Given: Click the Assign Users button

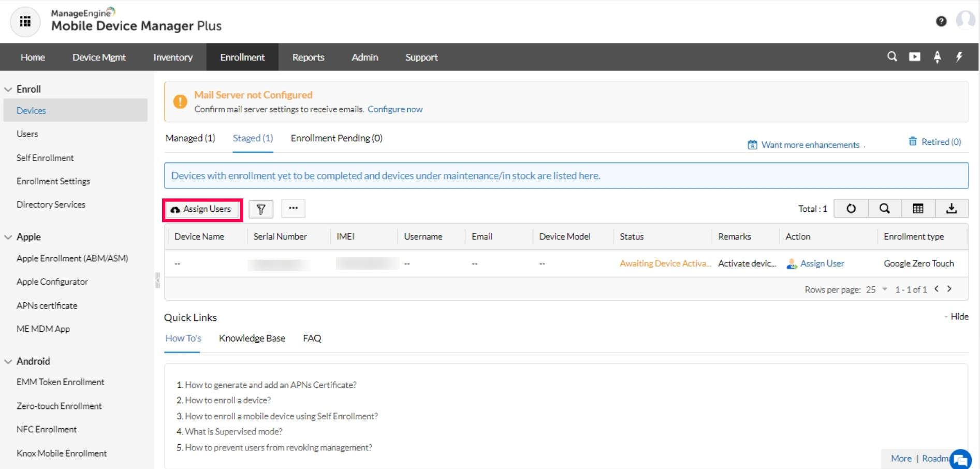Looking at the screenshot, I should [202, 209].
